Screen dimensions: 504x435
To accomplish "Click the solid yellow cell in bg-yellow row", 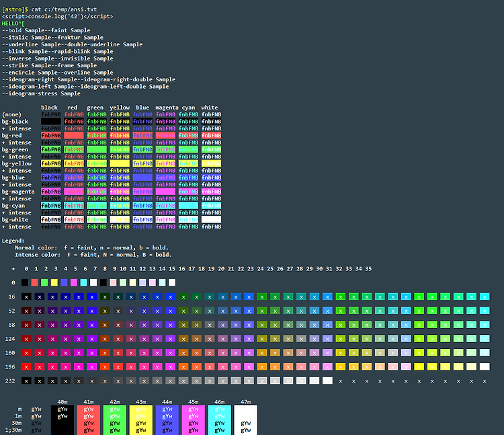I will (120, 163).
